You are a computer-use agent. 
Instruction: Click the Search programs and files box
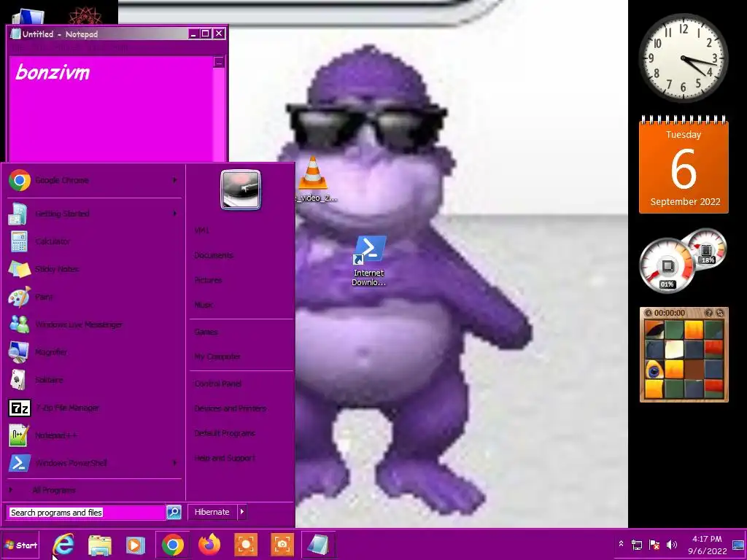(86, 513)
